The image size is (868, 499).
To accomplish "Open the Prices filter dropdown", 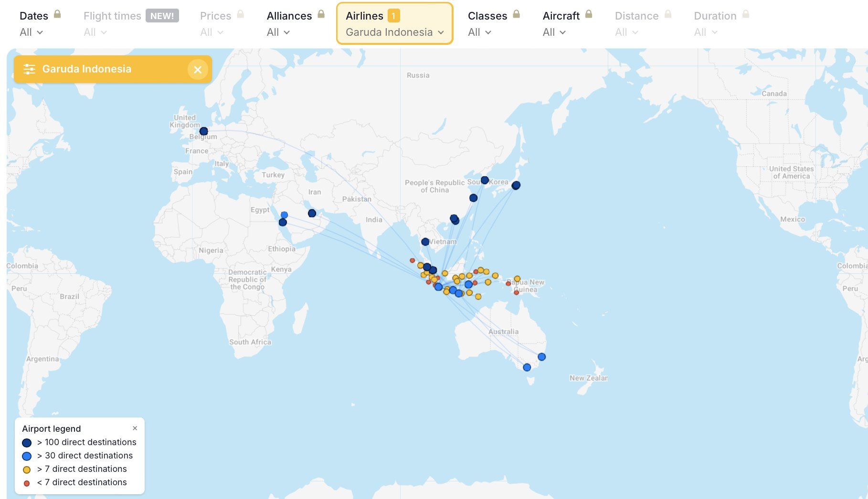I will pyautogui.click(x=212, y=32).
